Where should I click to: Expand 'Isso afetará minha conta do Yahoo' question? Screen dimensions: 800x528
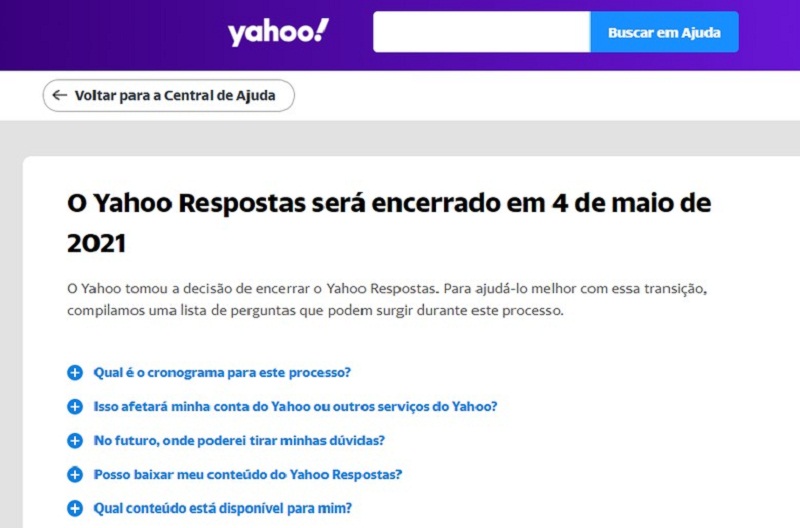tap(295, 407)
